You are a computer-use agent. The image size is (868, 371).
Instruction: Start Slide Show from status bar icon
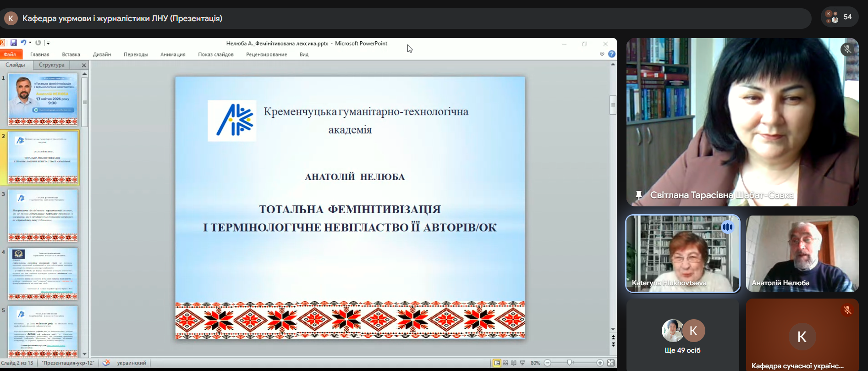pos(522,363)
